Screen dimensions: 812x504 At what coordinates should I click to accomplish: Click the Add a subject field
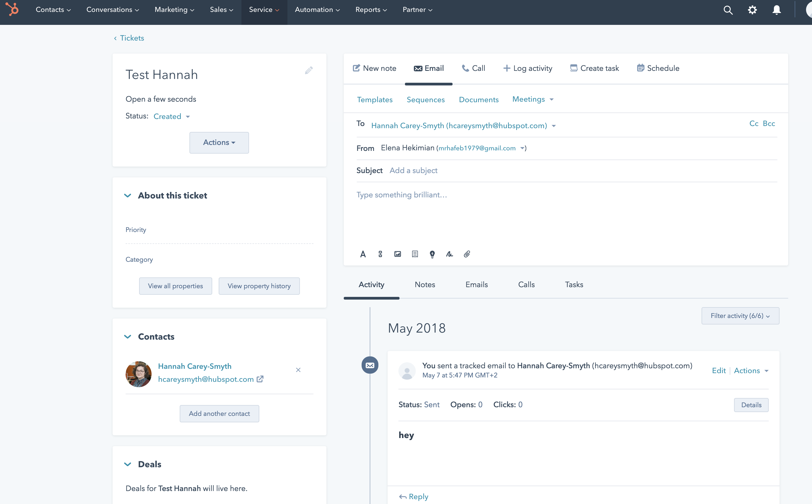click(x=413, y=170)
